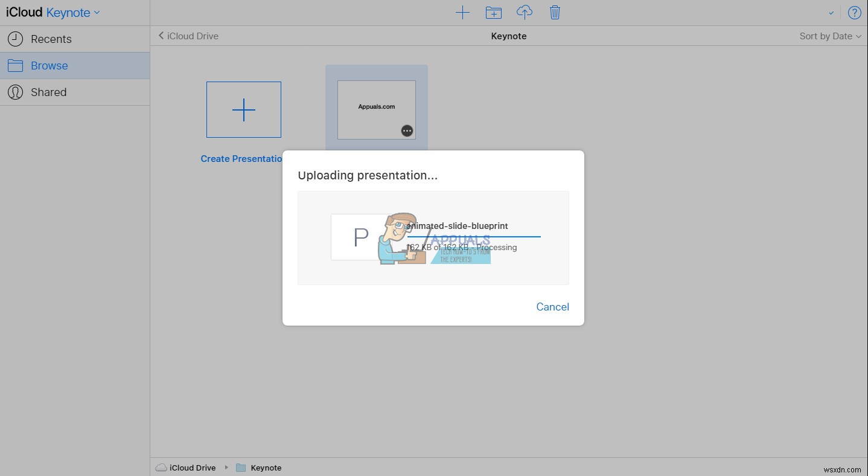Viewport: 868px width, 476px height.
Task: Open the iCloud Keynote app switcher dropdown
Action: coord(53,13)
